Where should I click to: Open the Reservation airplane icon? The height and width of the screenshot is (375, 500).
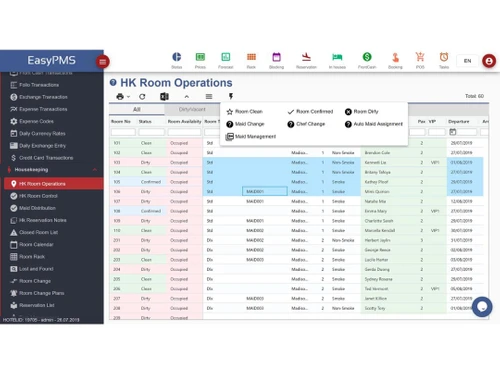(306, 57)
